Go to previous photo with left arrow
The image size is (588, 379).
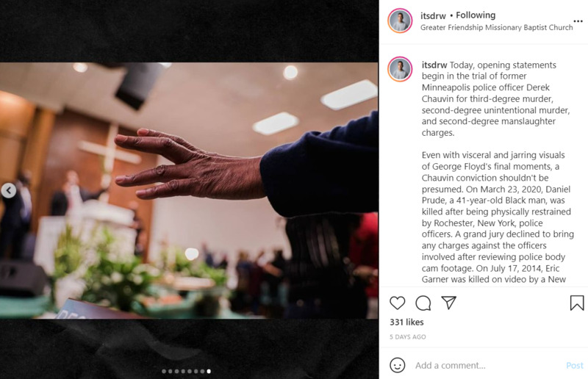tap(8, 190)
